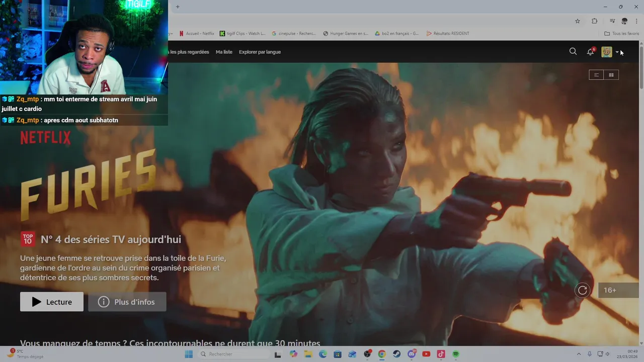Click the 16+ maturity rating badge
The width and height of the screenshot is (644, 362).
click(x=618, y=290)
